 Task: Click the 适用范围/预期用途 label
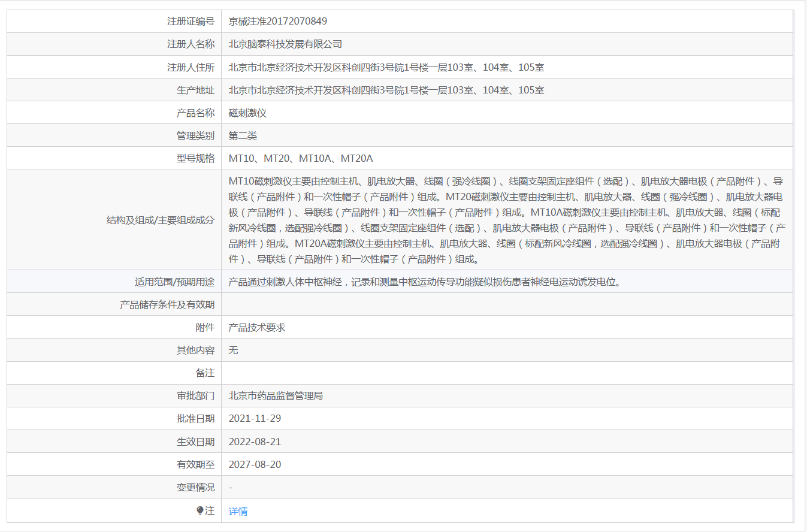tap(174, 282)
